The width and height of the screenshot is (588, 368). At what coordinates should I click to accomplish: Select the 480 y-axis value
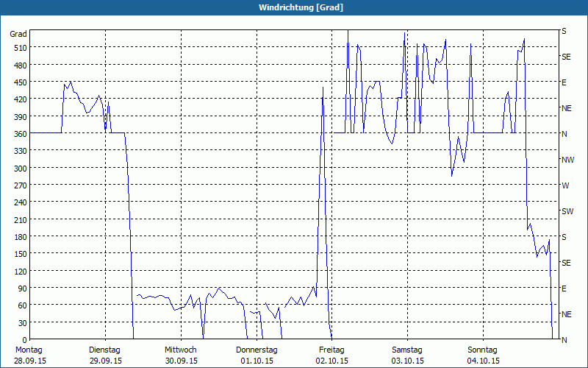21,65
